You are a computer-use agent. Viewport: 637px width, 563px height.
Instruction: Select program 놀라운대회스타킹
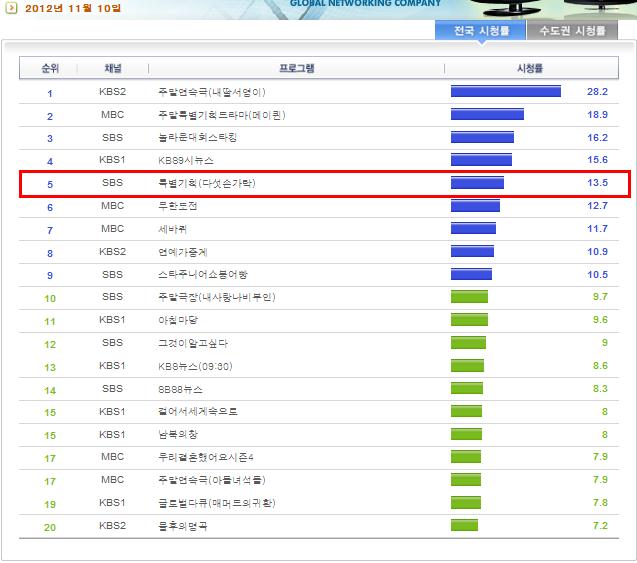click(197, 138)
